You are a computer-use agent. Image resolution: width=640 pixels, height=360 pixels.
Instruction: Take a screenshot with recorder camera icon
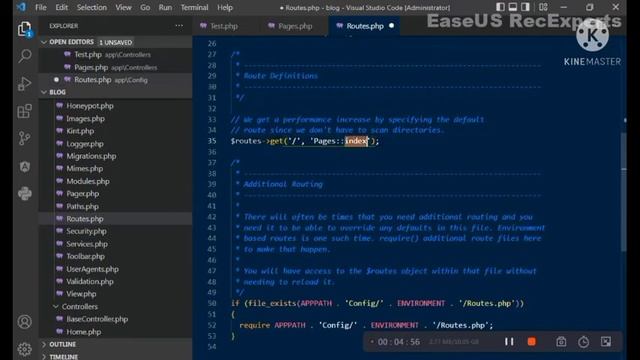coord(561,342)
